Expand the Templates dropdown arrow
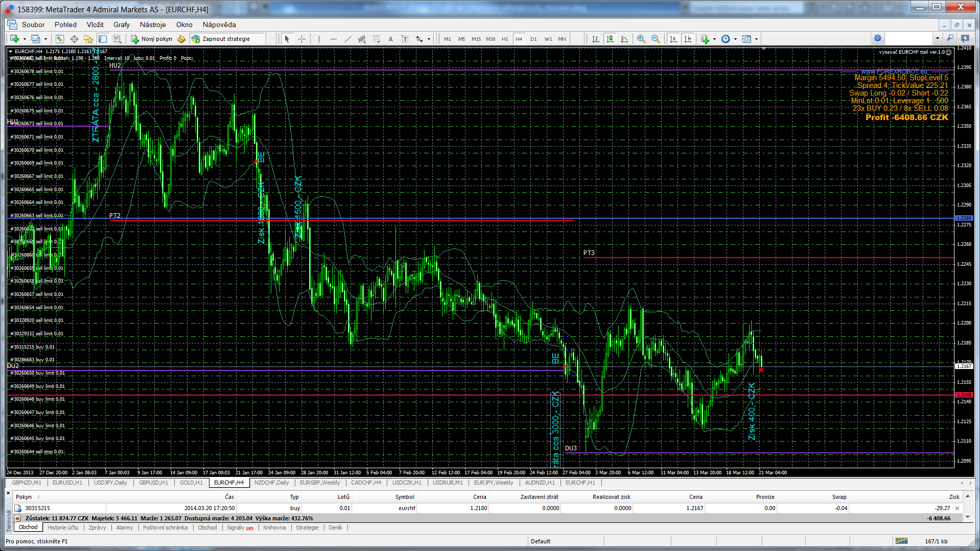980x551 pixels. click(x=756, y=39)
